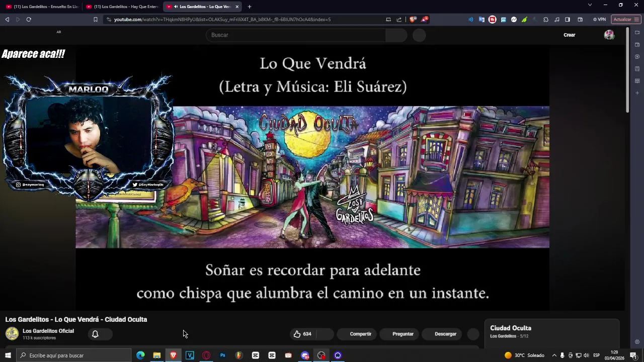This screenshot has width=644, height=362.
Task: Click the share icon in the address bar
Action: [399, 20]
